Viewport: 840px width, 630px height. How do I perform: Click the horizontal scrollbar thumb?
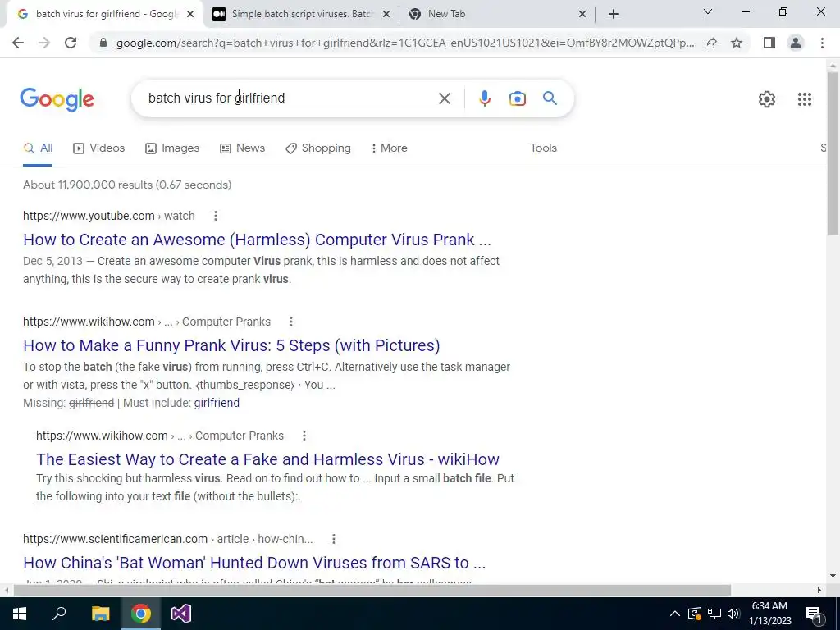click(x=372, y=591)
